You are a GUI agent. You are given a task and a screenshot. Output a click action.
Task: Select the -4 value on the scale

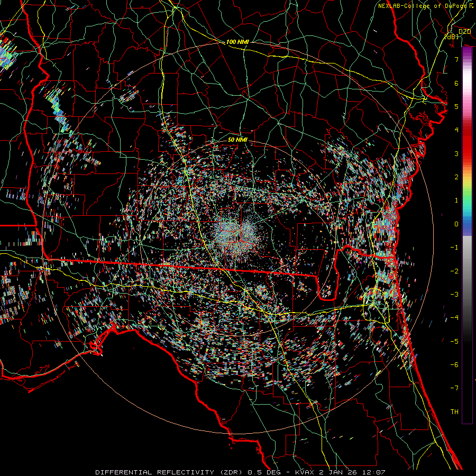click(454, 318)
